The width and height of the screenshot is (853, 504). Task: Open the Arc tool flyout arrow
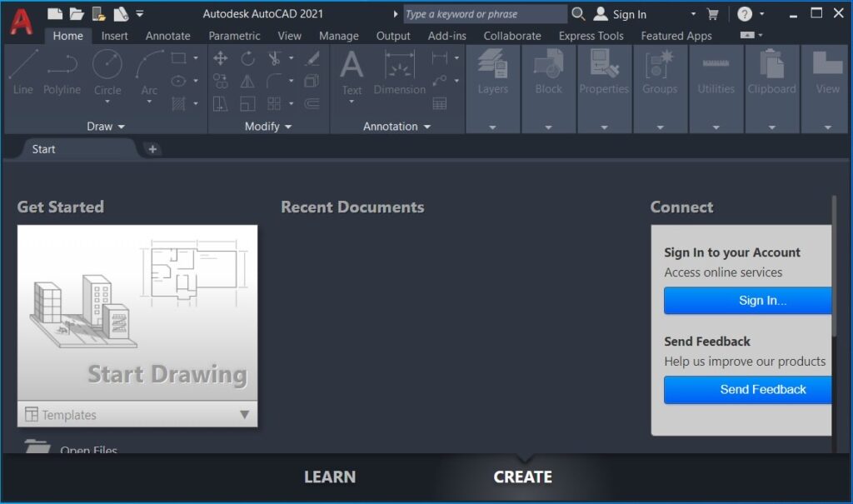pyautogui.click(x=149, y=102)
